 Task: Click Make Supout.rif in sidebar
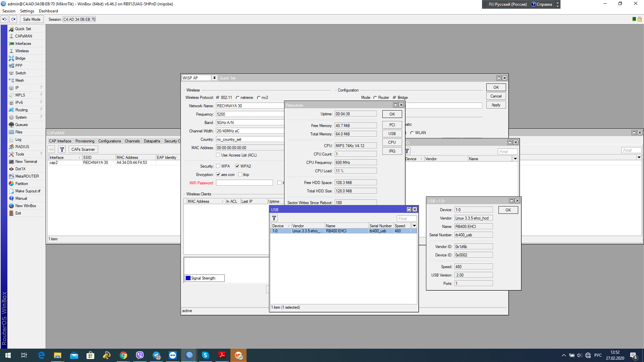pyautogui.click(x=28, y=191)
